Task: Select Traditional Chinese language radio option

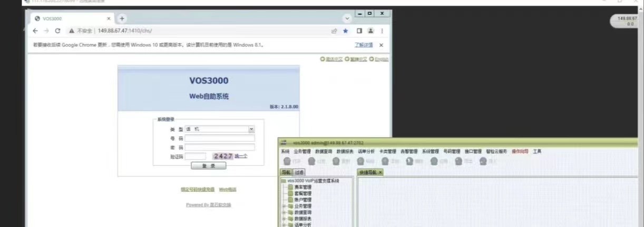Action: coord(347,59)
